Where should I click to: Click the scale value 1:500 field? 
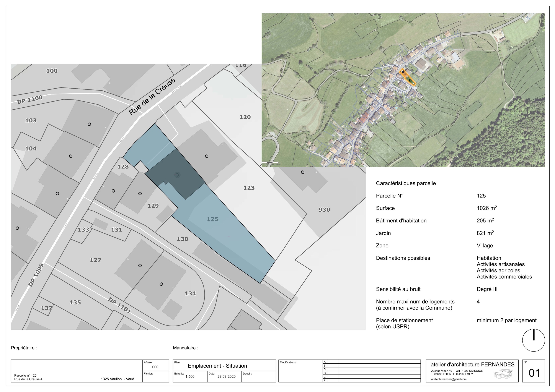click(x=190, y=377)
